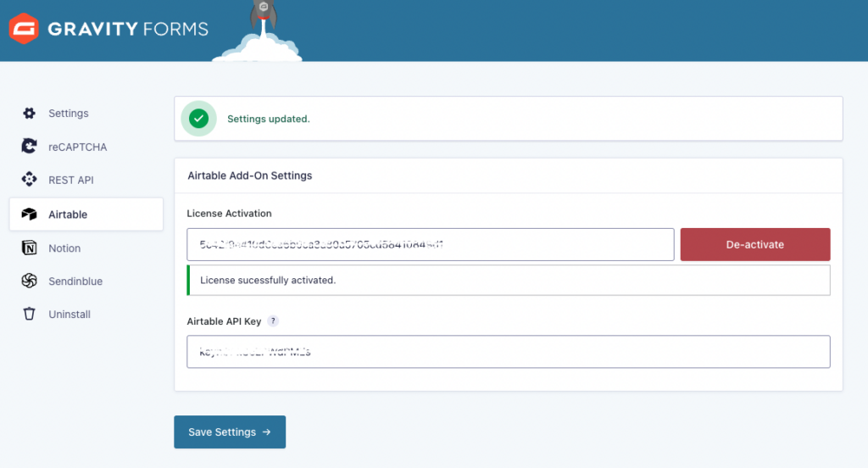Viewport: 868px width, 468px height.
Task: Click the reCAPTCHA icon in sidebar
Action: pos(30,147)
